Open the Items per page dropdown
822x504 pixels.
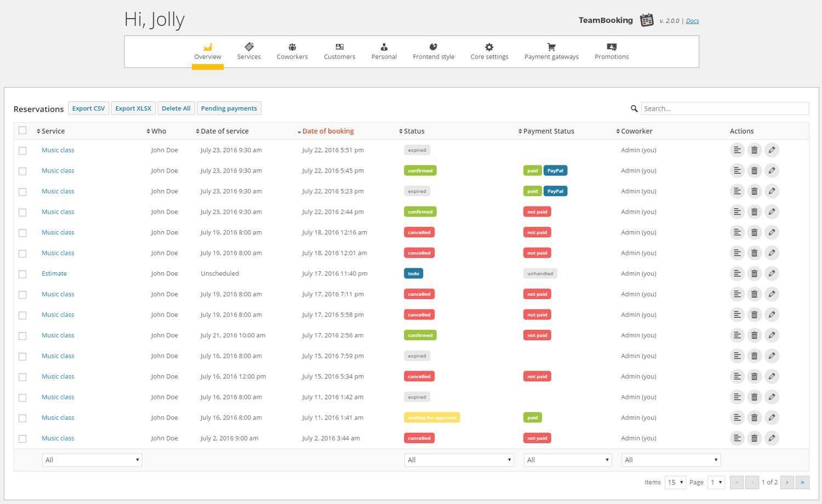(675, 482)
